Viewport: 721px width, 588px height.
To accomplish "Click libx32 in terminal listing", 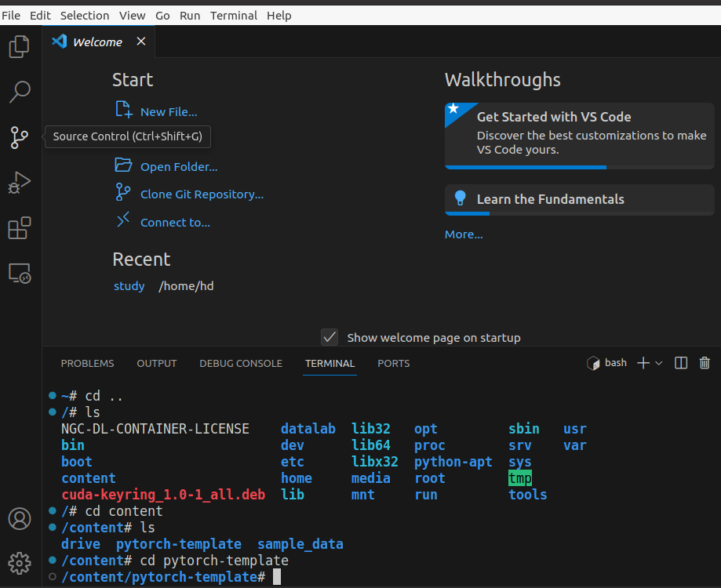I will tap(375, 462).
